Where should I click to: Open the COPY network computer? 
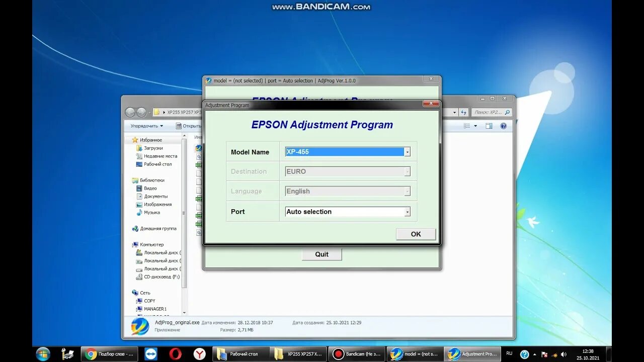pos(149,301)
